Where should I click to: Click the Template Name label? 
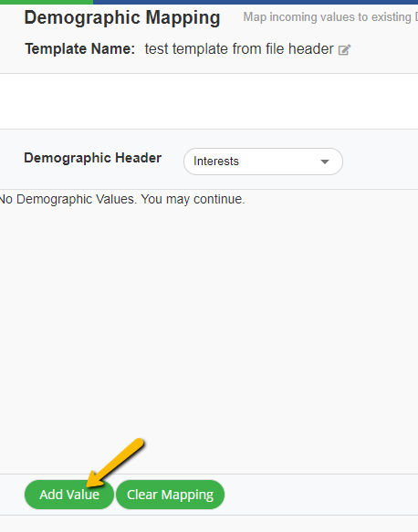tap(79, 49)
